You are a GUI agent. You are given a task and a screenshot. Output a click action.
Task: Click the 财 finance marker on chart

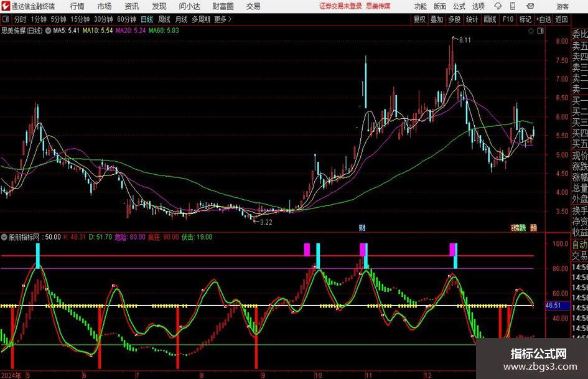[362, 227]
